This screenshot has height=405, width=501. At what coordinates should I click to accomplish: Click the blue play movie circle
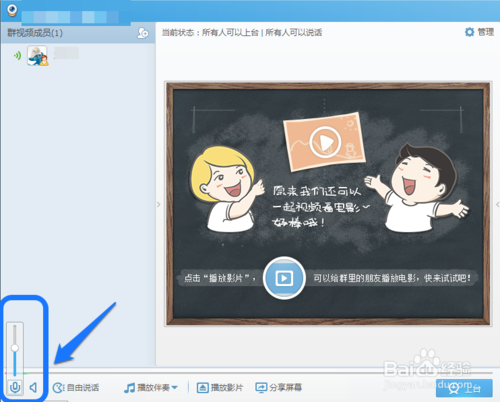(x=284, y=278)
